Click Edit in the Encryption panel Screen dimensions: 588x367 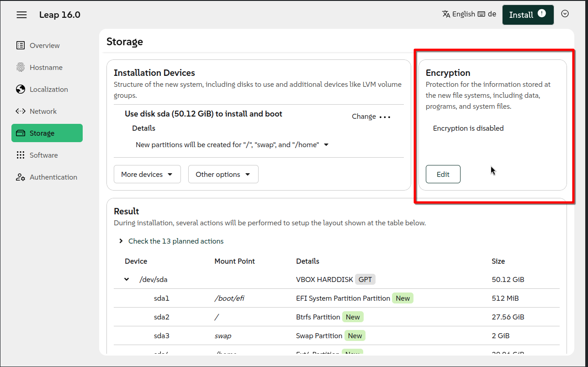[443, 174]
